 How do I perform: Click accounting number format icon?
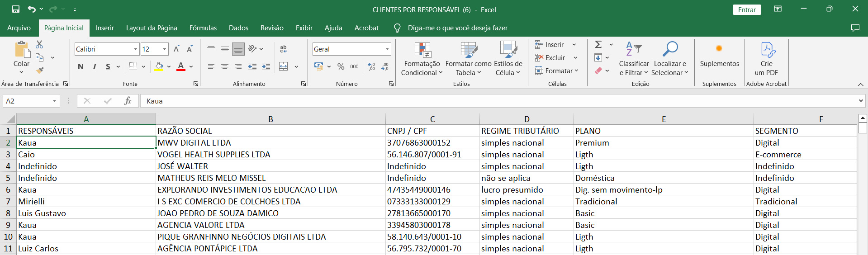click(x=319, y=66)
